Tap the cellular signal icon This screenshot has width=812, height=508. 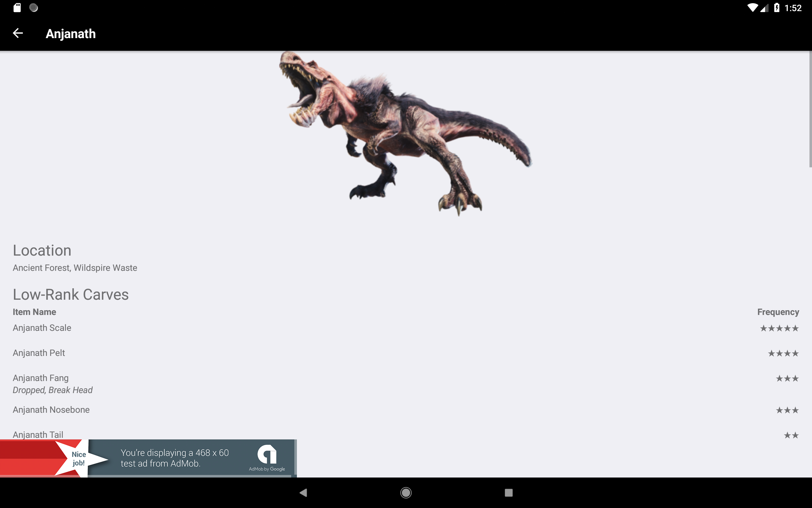pyautogui.click(x=764, y=8)
